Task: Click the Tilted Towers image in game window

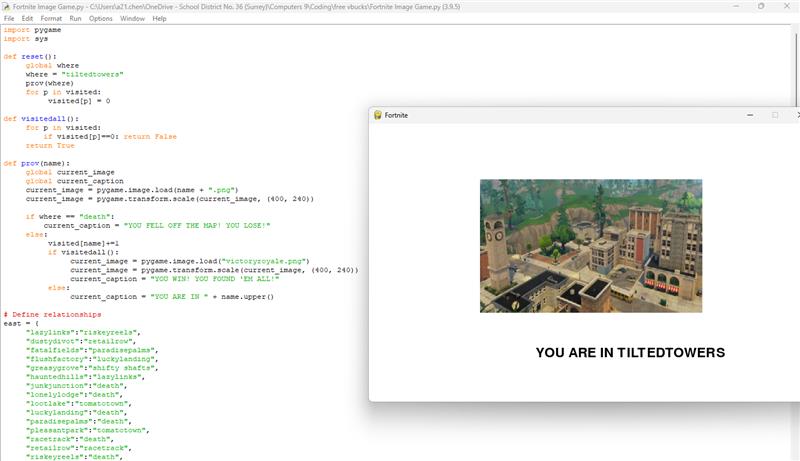Action: point(591,246)
